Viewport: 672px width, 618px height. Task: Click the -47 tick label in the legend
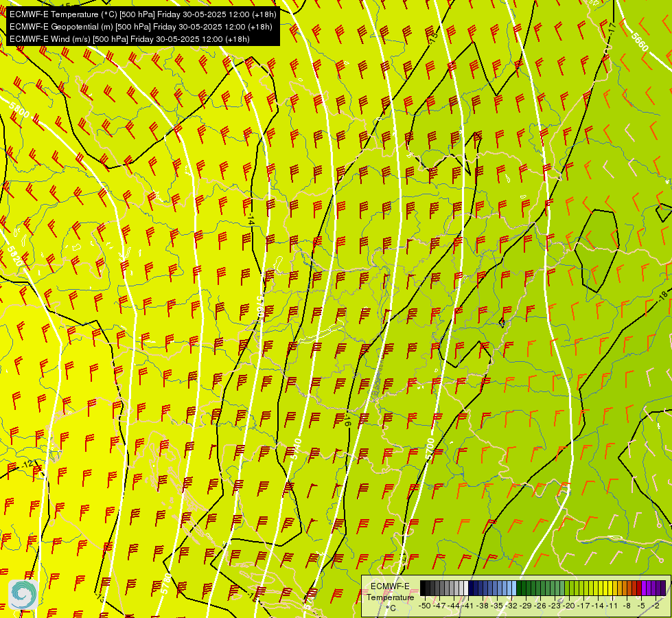pyautogui.click(x=439, y=606)
